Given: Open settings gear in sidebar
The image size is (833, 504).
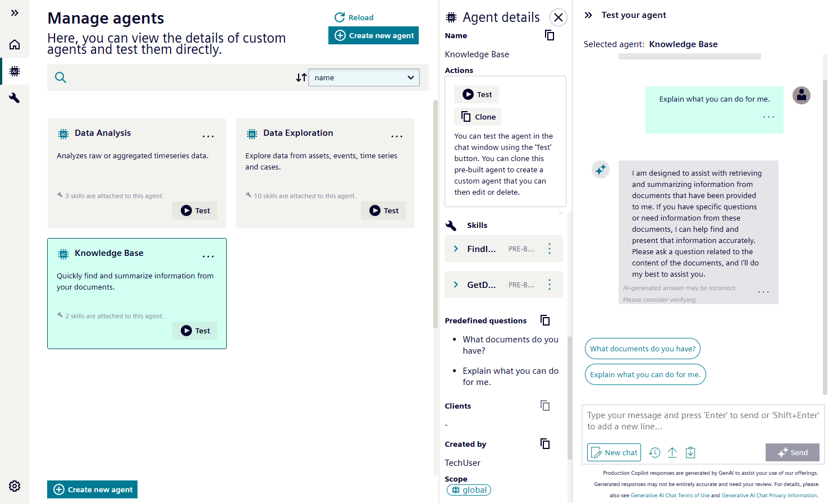Looking at the screenshot, I should [x=15, y=486].
